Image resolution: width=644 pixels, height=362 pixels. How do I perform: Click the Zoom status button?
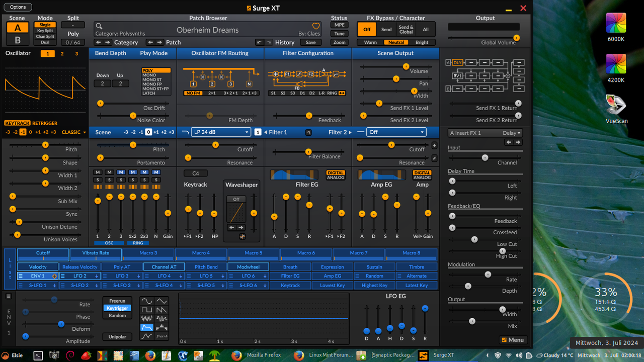tap(339, 42)
